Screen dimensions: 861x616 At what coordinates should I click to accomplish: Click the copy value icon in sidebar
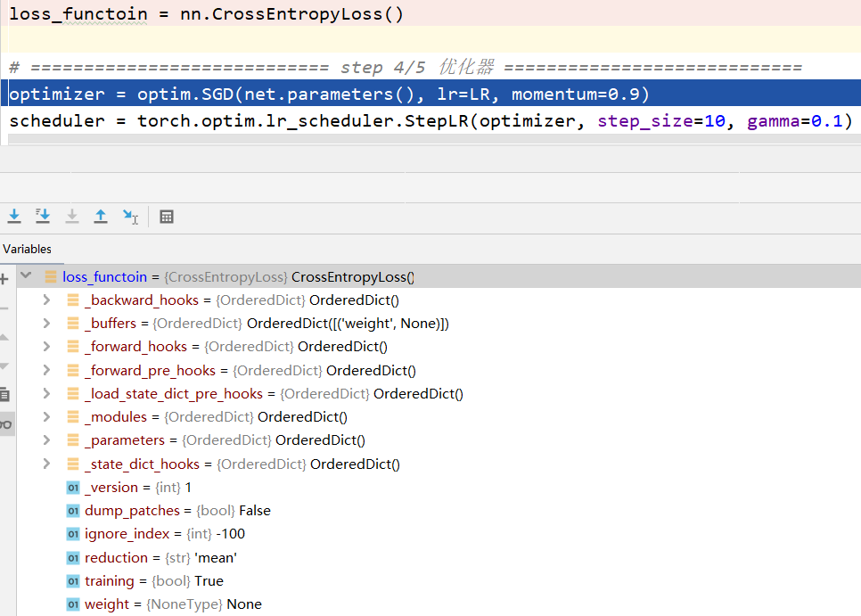4,394
